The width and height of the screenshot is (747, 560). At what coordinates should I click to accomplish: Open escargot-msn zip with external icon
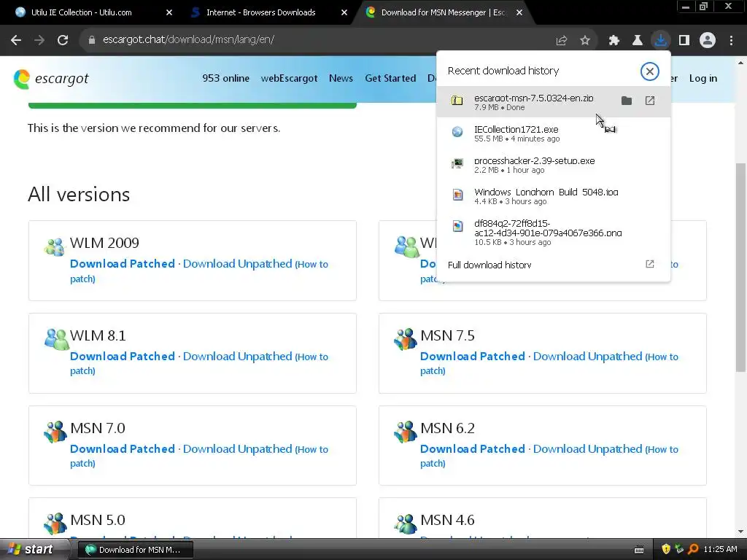(x=650, y=101)
